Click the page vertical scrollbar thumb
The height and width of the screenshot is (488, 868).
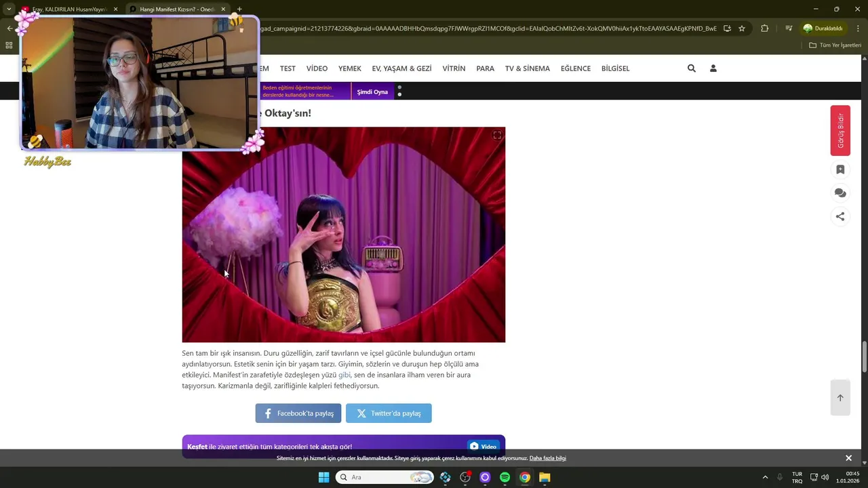865,357
